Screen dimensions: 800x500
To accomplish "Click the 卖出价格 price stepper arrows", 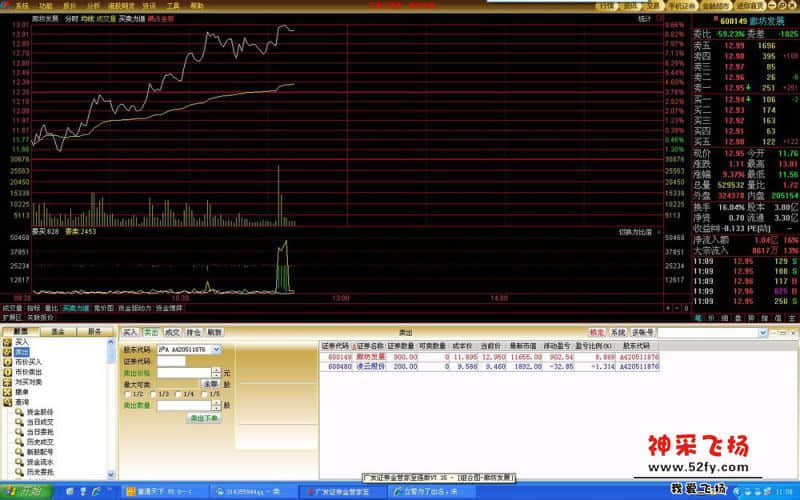I will (x=217, y=372).
